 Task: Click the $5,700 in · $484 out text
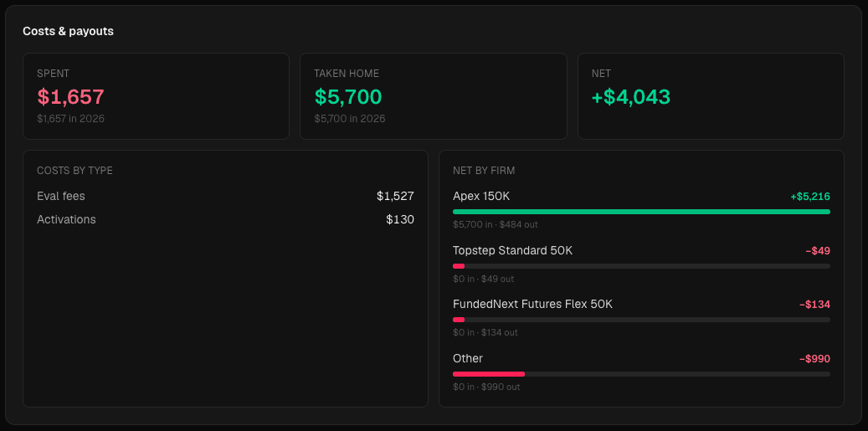coord(496,224)
